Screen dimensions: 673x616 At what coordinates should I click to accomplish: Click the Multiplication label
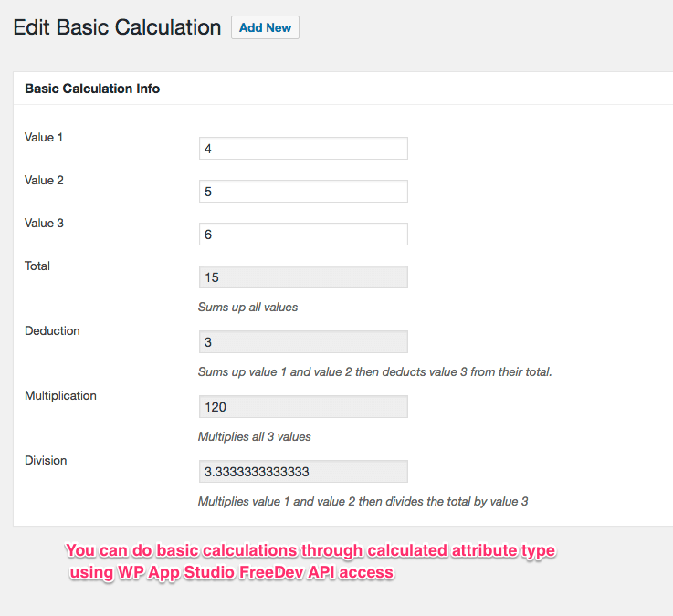tap(60, 395)
